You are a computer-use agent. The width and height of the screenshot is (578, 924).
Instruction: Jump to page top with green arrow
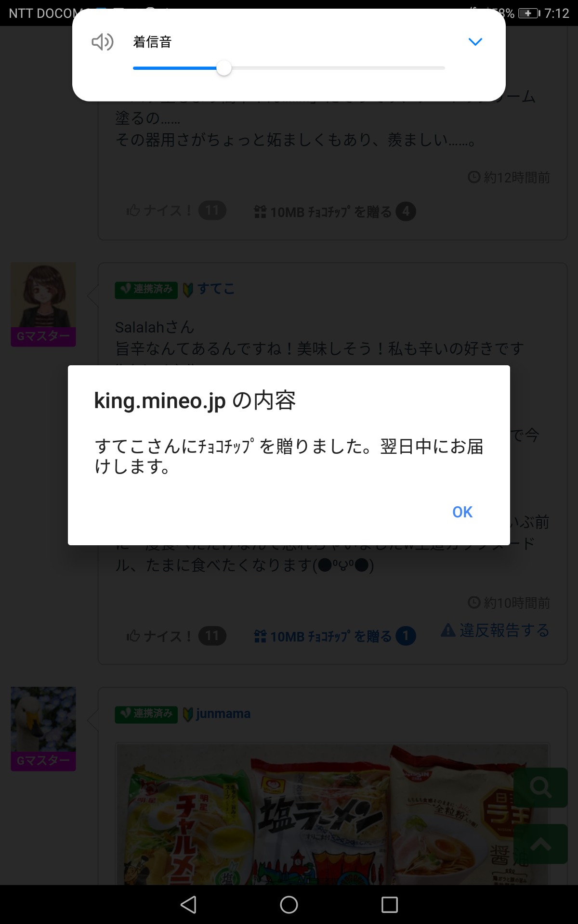point(540,844)
